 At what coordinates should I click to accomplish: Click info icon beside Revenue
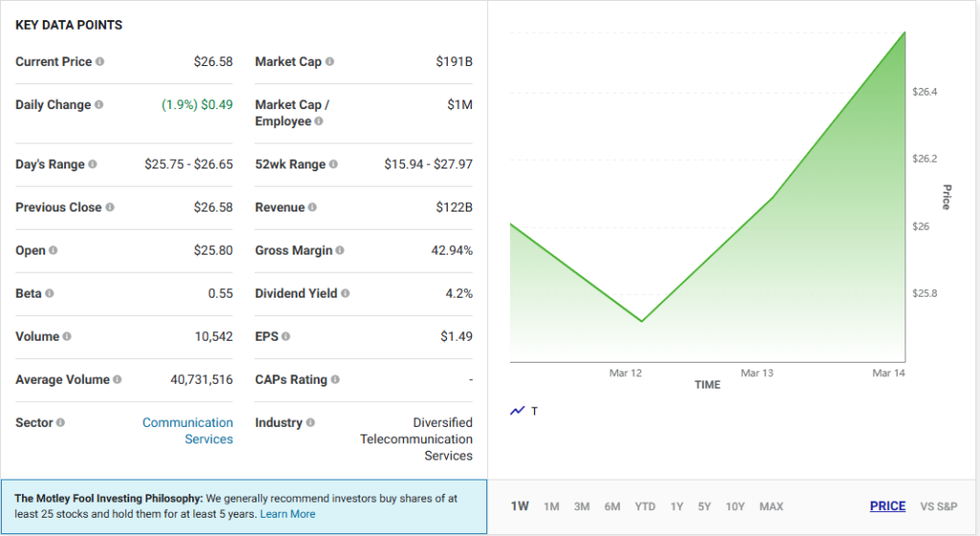click(313, 207)
